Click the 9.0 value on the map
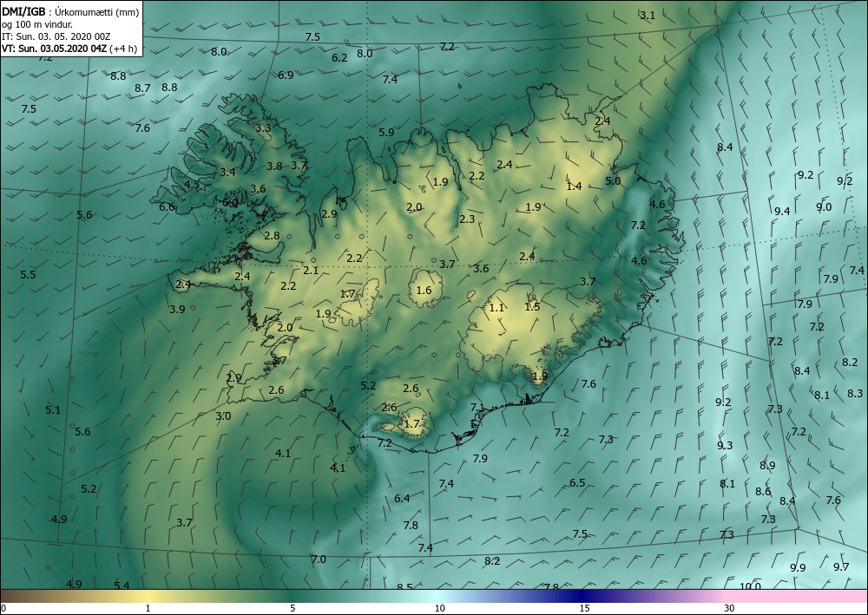This screenshot has height=615, width=868. [824, 206]
